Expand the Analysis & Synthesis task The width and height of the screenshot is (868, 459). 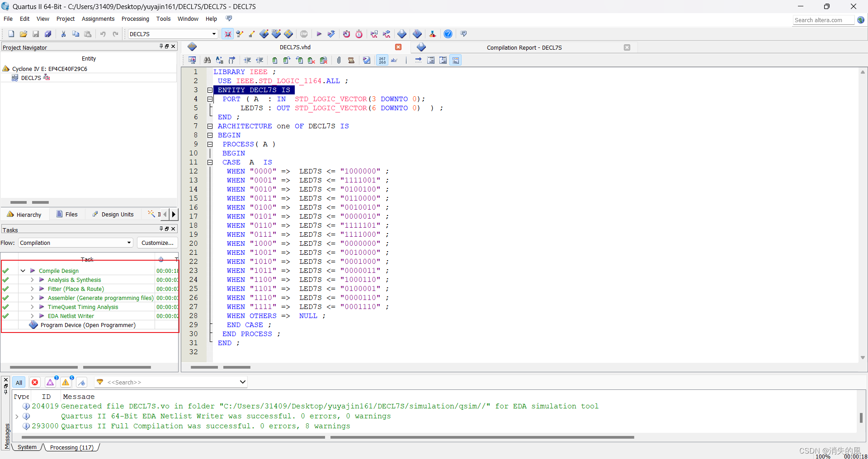[32, 280]
